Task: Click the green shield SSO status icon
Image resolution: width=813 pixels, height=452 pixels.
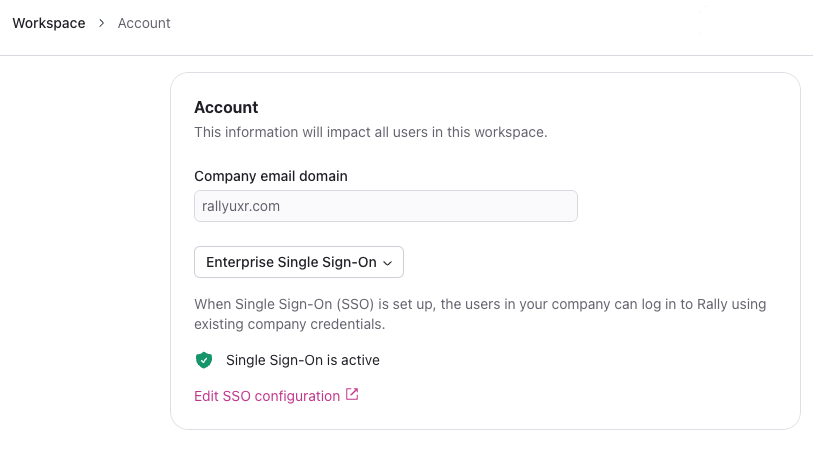Action: 204,360
